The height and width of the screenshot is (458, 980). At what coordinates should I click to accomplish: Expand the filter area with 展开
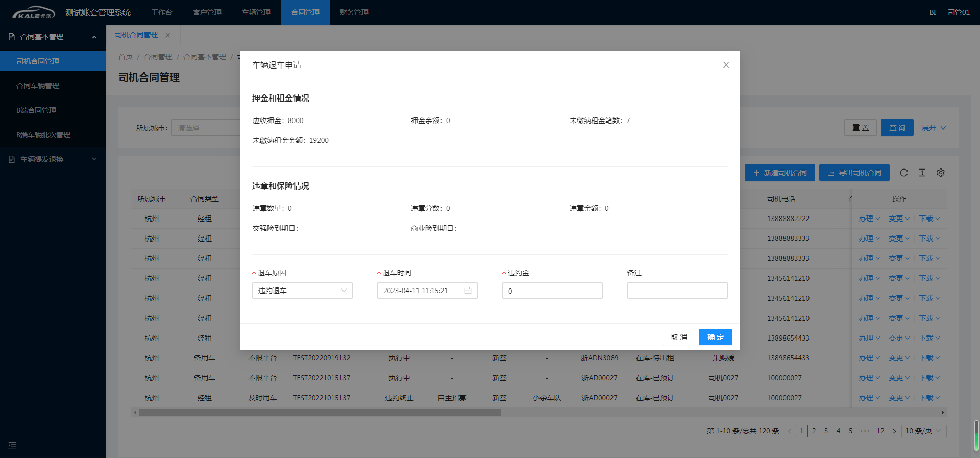coord(934,128)
